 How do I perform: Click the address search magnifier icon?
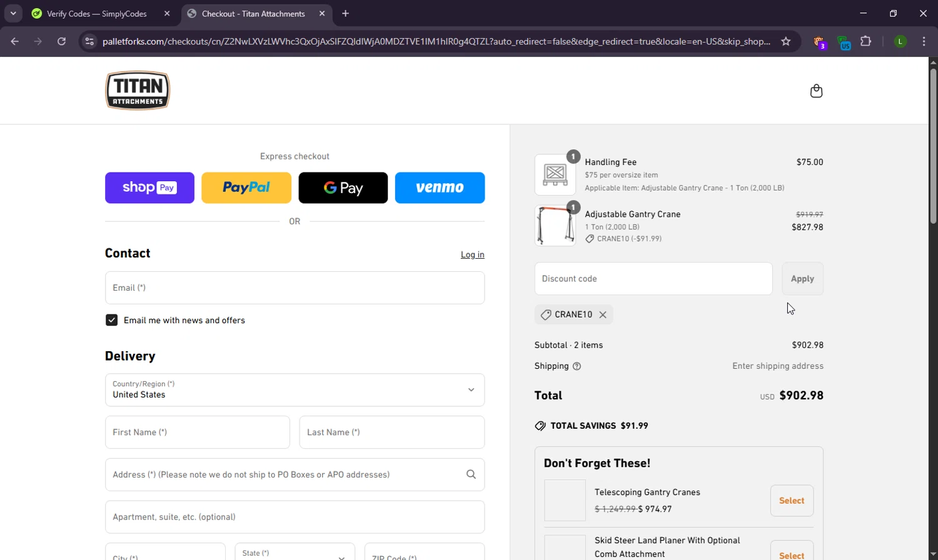click(471, 474)
